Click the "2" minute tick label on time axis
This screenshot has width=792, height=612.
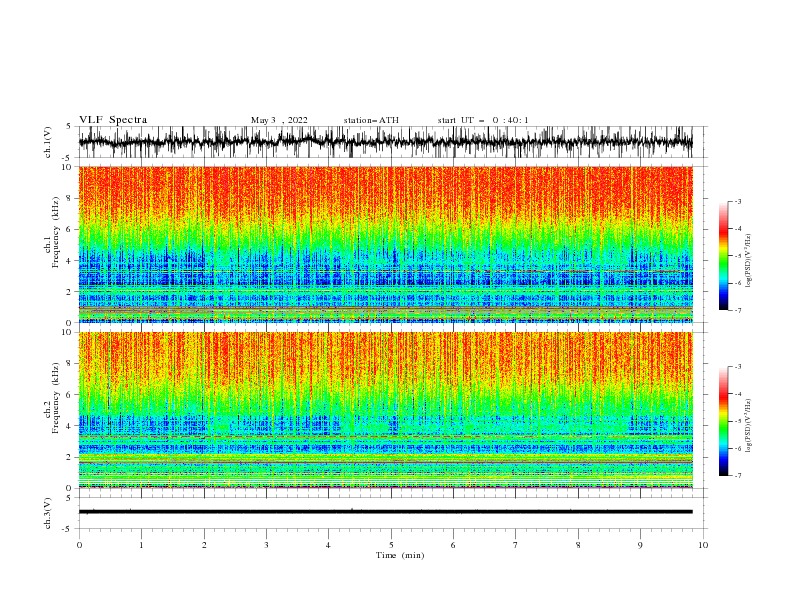pyautogui.click(x=204, y=545)
